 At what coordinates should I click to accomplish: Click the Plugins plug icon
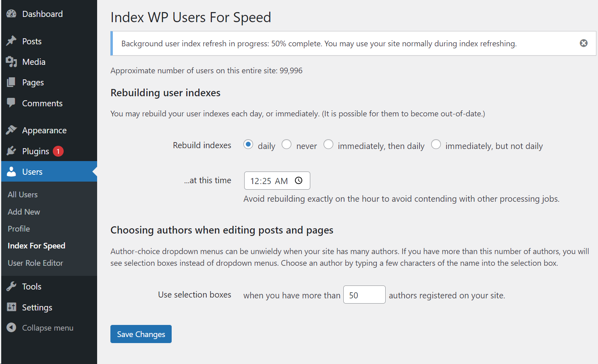point(11,151)
